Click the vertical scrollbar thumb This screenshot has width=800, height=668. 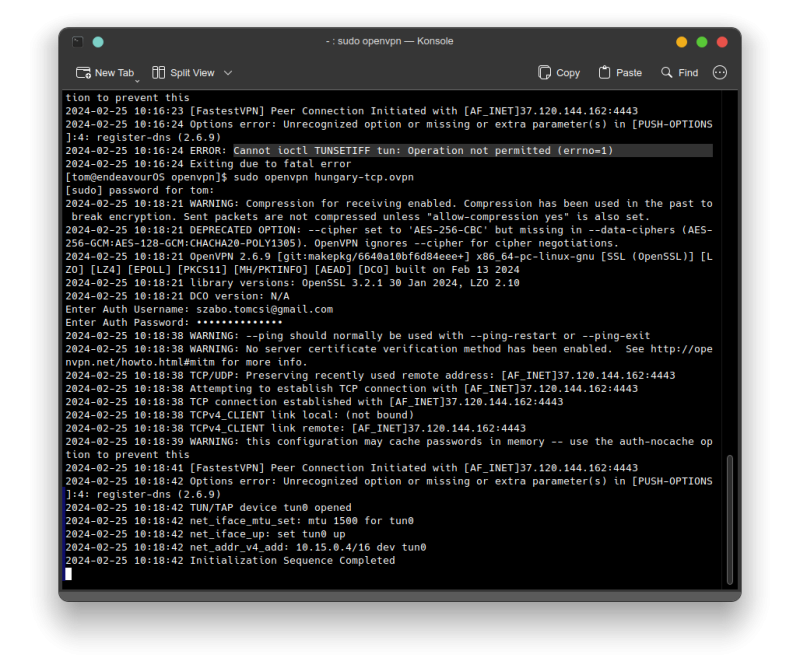pyautogui.click(x=730, y=519)
